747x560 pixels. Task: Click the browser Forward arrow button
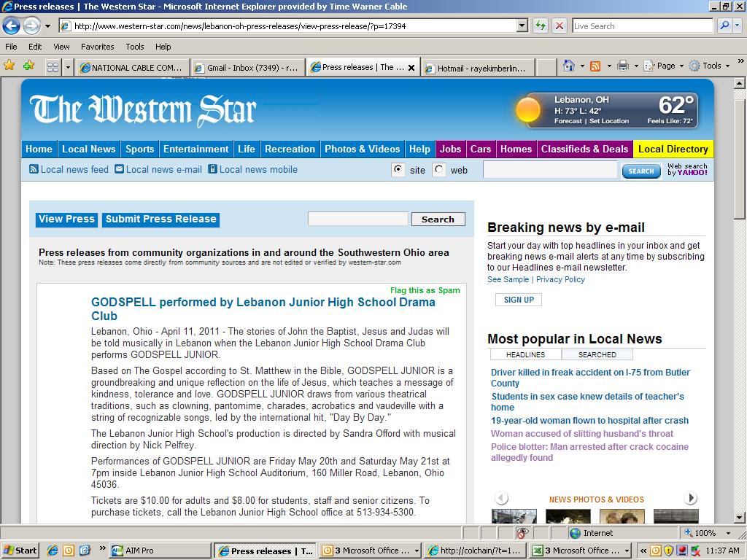(31, 26)
